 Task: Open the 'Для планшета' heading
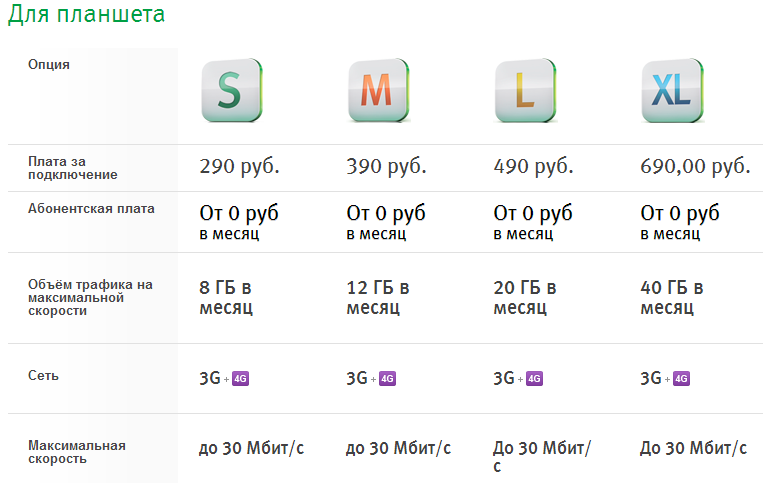[x=87, y=14]
